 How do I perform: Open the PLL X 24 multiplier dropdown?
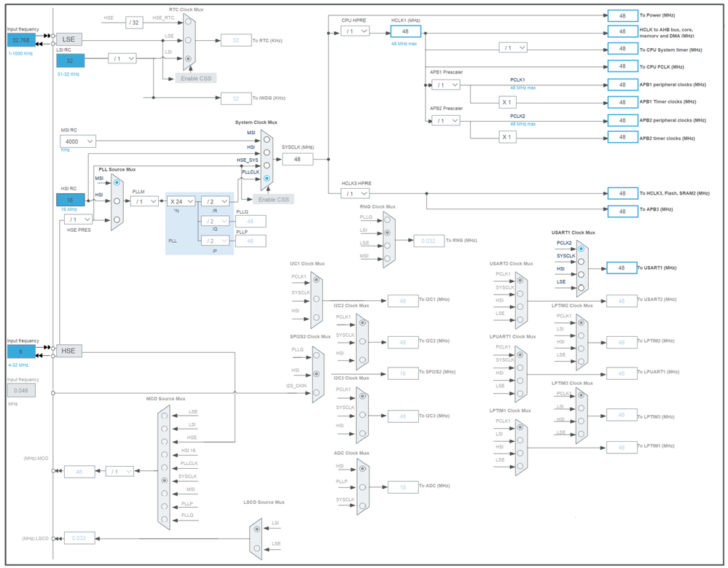[181, 201]
